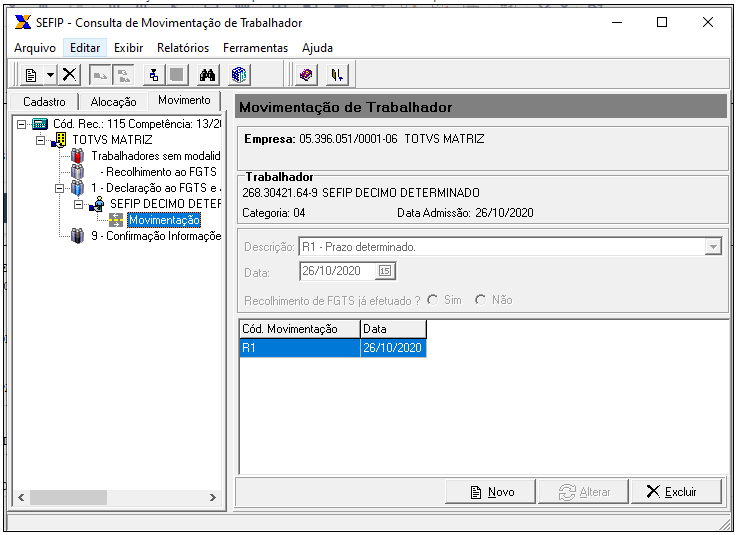Click the Alterar button
This screenshot has height=535, width=738.
[x=583, y=492]
